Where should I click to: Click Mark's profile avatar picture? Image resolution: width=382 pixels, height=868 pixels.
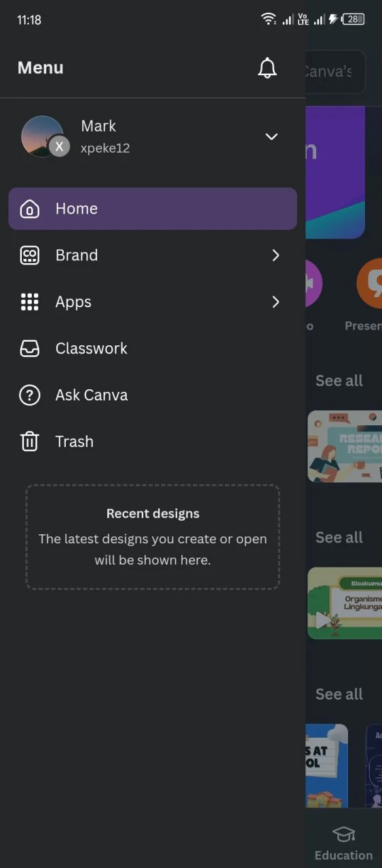[x=42, y=136]
